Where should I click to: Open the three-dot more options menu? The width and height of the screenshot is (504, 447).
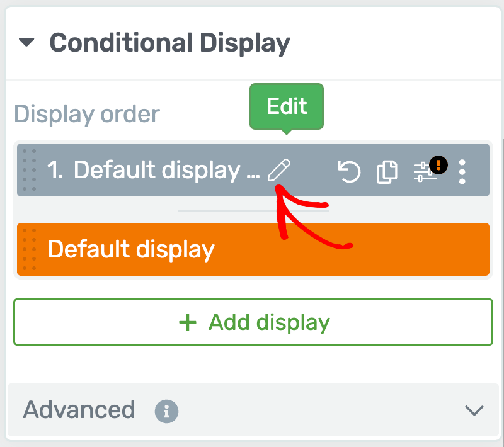pyautogui.click(x=462, y=172)
